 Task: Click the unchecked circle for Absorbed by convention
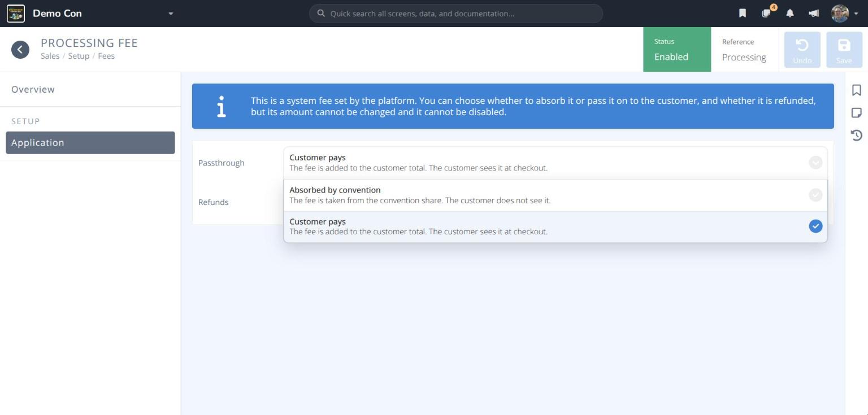click(815, 195)
